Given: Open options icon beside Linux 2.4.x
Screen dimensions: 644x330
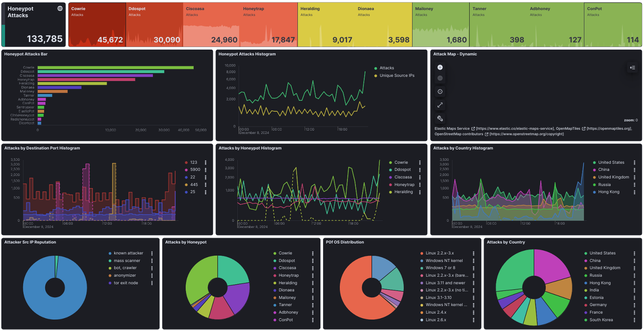Looking at the screenshot, I should click(473, 312).
